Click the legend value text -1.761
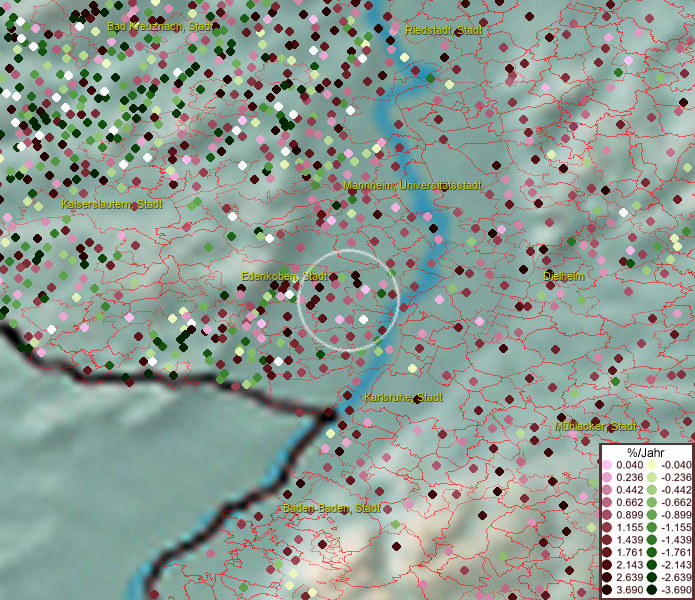 (676, 553)
